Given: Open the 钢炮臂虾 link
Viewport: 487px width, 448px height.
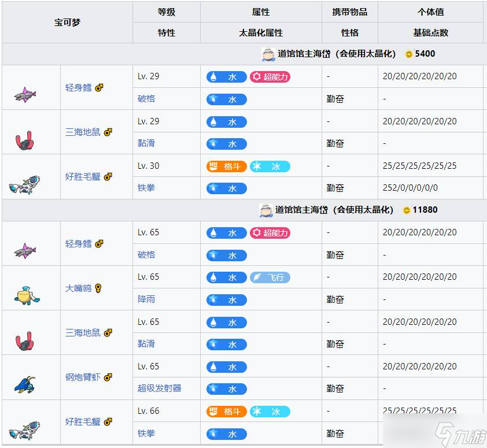Looking at the screenshot, I should click(x=83, y=377).
